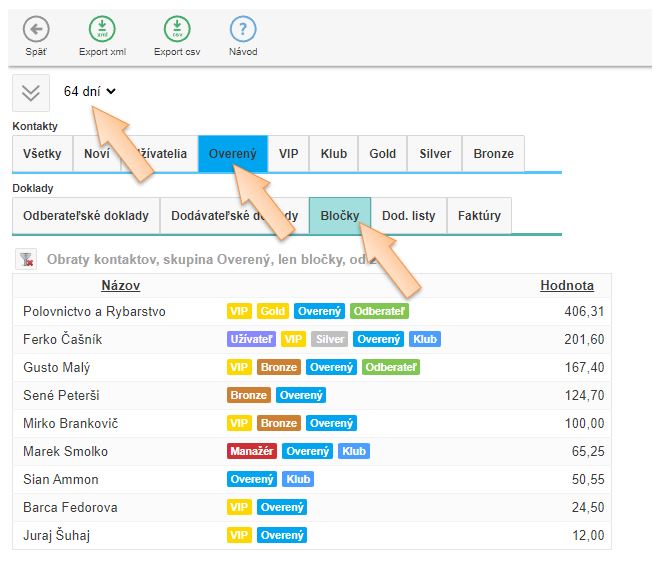
Task: Switch to the Gold contacts tab
Action: coord(383,154)
